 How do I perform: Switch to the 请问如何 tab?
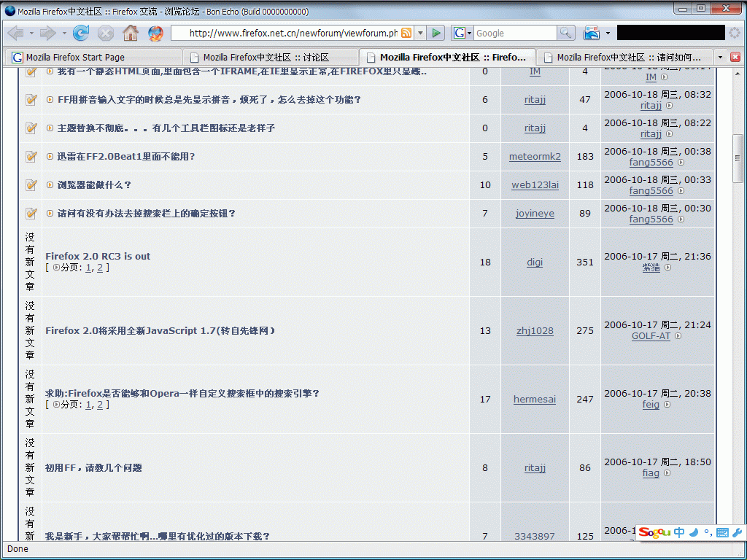[624, 57]
